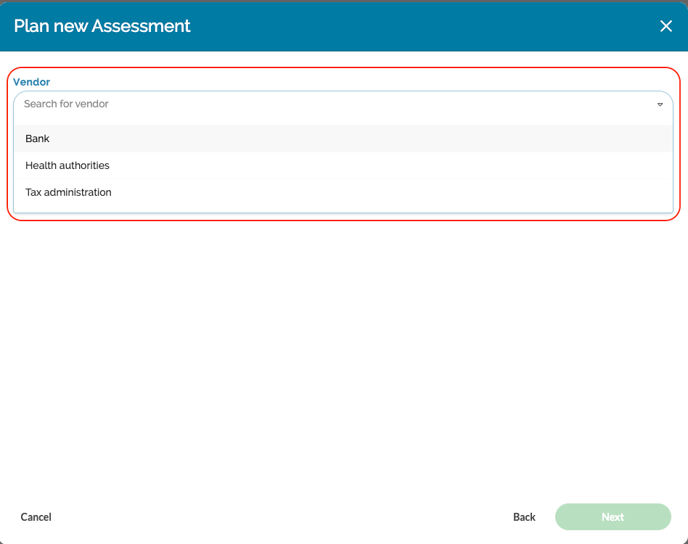Select Bank from the vendor list
688x544 pixels.
coord(38,139)
